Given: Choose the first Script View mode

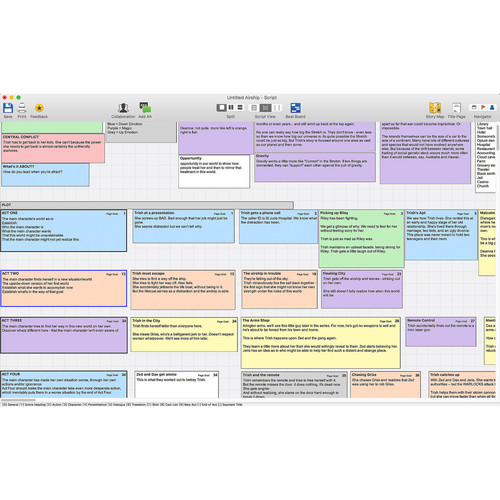Looking at the screenshot, I should click(x=254, y=108).
